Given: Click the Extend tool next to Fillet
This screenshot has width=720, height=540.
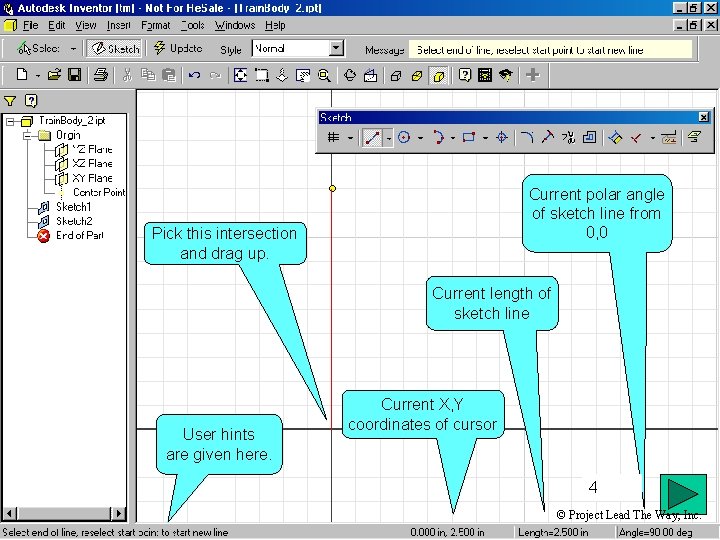Looking at the screenshot, I should click(x=548, y=137).
